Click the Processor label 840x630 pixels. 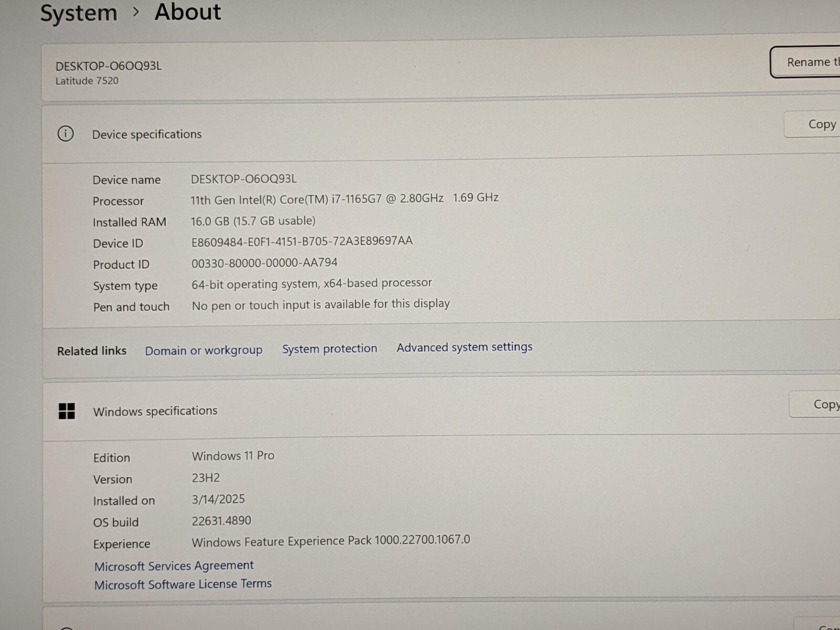[x=118, y=201]
